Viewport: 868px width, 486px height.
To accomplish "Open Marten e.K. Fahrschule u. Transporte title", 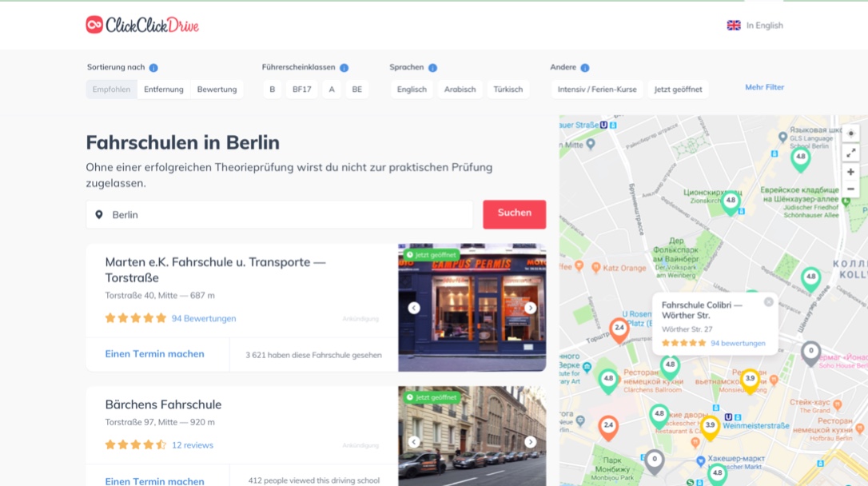I will pyautogui.click(x=215, y=269).
